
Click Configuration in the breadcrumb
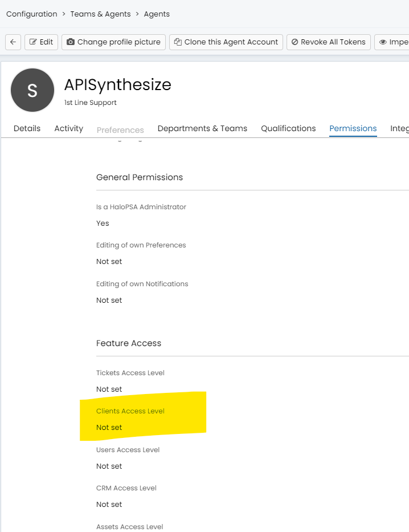[32, 14]
